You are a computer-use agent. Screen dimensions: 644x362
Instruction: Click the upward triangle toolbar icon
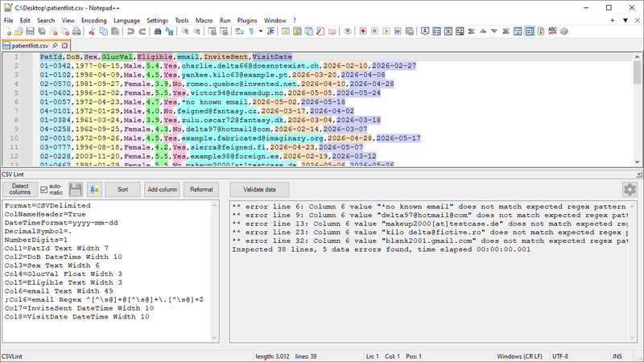click(x=483, y=31)
